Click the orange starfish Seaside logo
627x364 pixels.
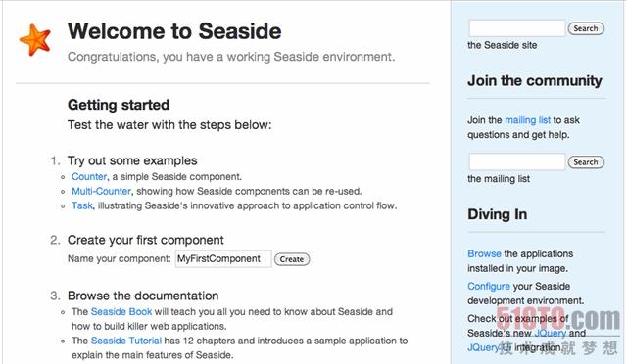coord(35,40)
